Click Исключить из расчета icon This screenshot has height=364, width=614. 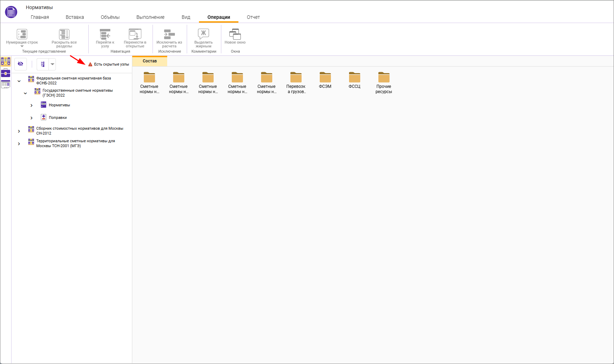click(x=169, y=34)
